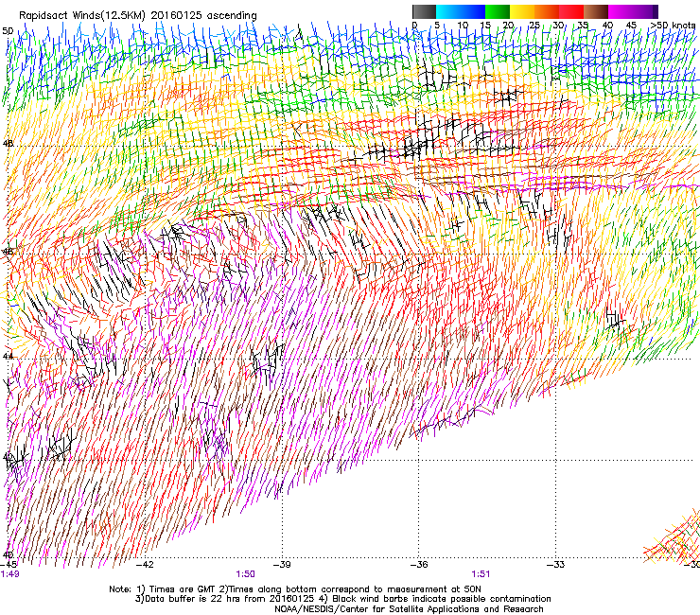Click the '40' legend scale label
This screenshot has width=700, height=615.
pyautogui.click(x=607, y=25)
